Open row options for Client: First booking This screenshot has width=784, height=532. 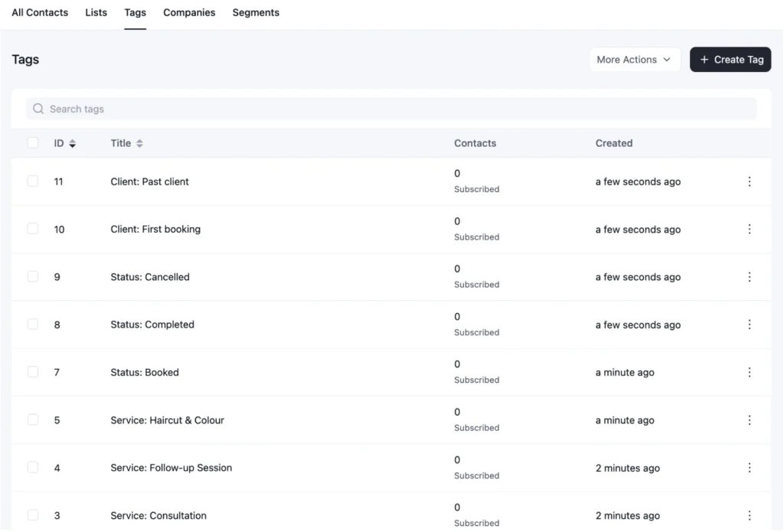pos(749,229)
